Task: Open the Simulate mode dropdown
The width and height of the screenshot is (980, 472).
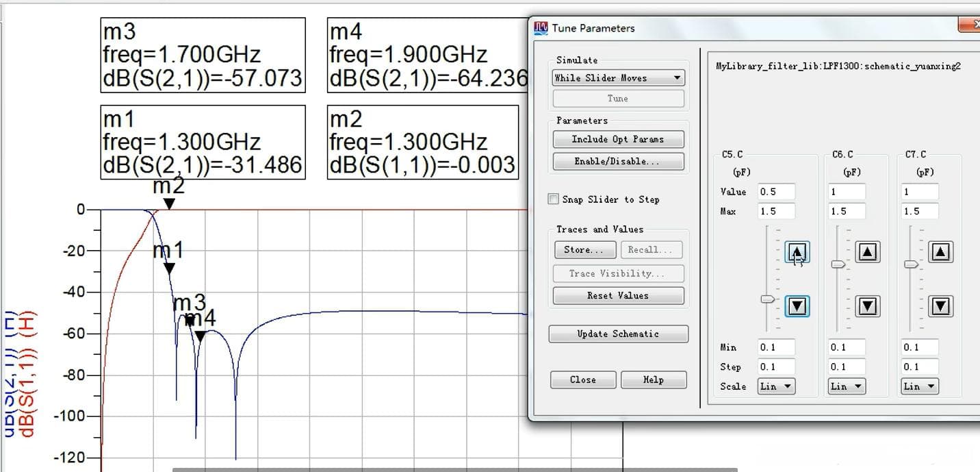Action: (x=618, y=78)
